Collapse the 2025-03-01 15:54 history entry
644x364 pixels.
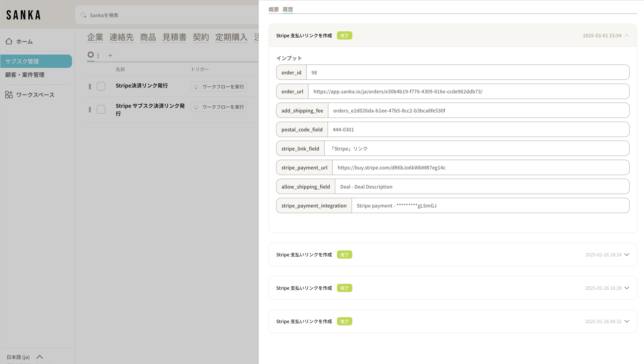point(627,36)
